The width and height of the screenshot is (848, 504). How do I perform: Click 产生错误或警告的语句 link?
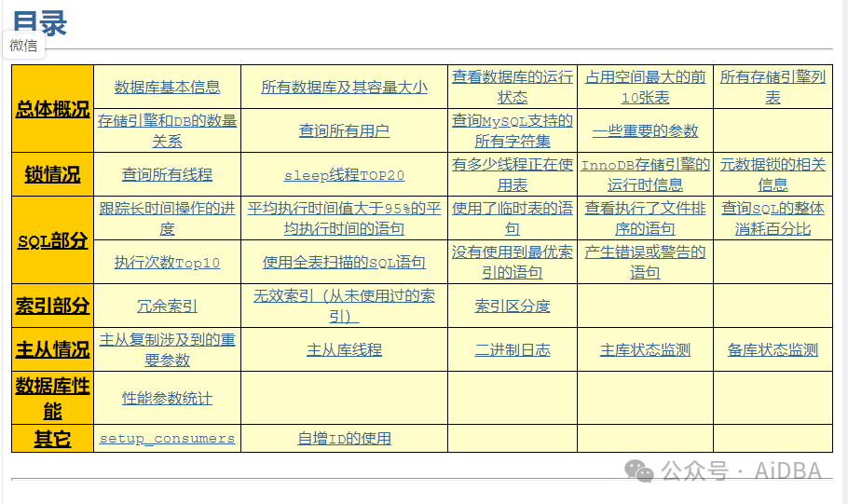(645, 263)
